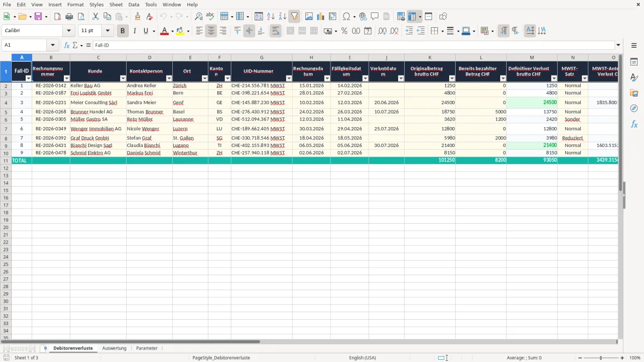
Task: Show Draw Functions shapes icon
Action: click(x=443, y=17)
